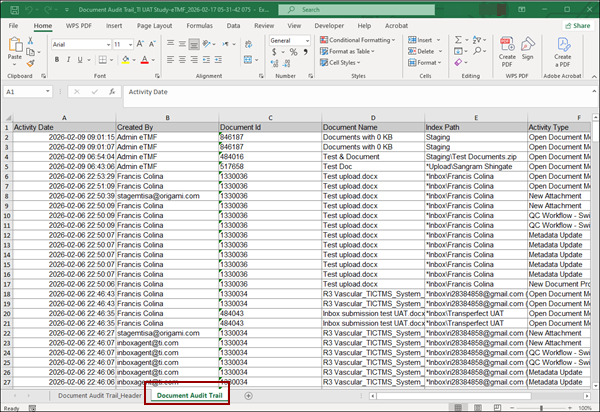Switch to the Document Audit Trail_Header sheet
This screenshot has height=412, width=600.
(x=99, y=395)
